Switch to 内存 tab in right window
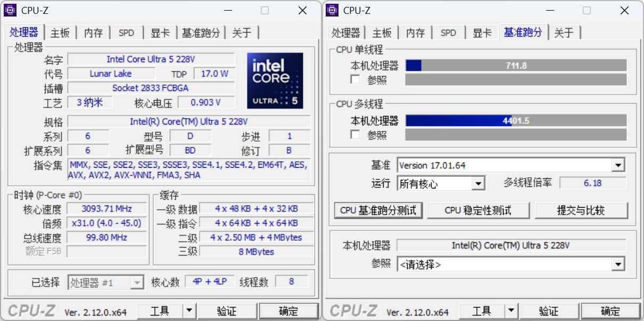This screenshot has width=644, height=321. pos(416,33)
